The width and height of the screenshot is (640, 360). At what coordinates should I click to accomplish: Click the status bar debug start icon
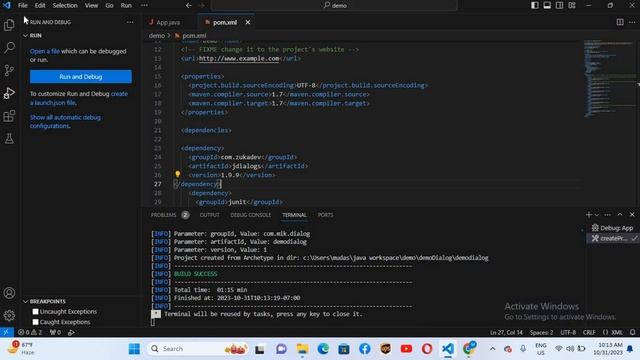pos(71,332)
